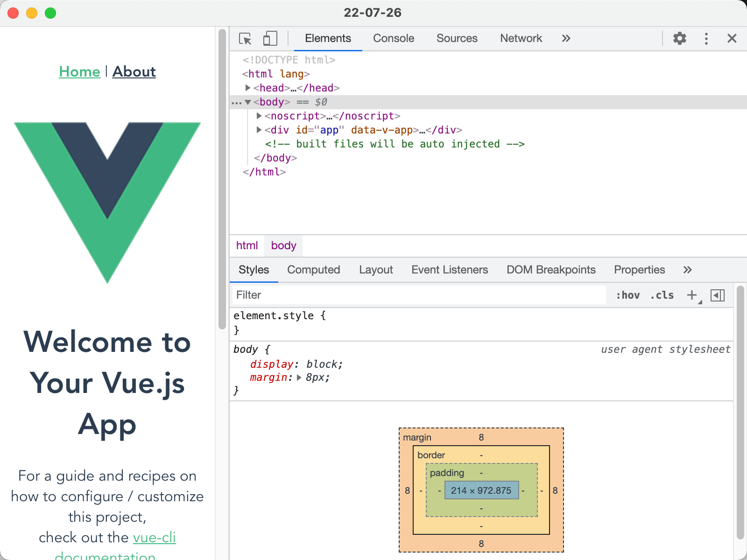Image resolution: width=747 pixels, height=560 pixels.
Task: Click the page vertical scrollbar
Action: [222, 179]
